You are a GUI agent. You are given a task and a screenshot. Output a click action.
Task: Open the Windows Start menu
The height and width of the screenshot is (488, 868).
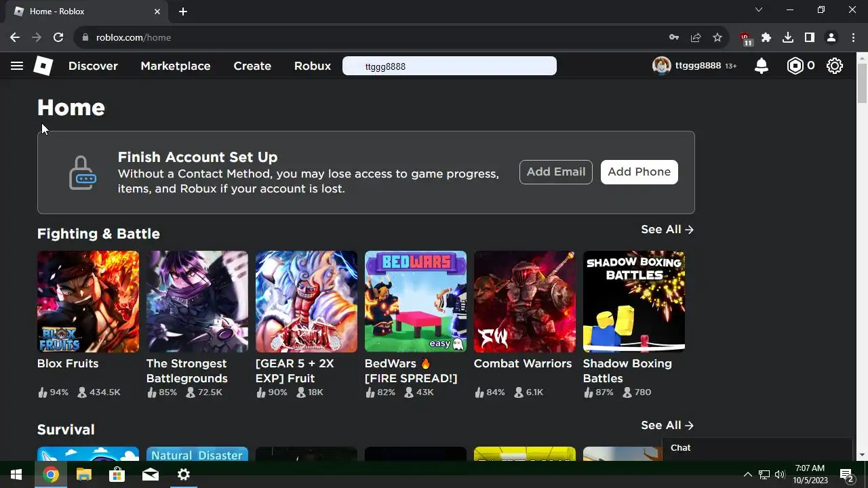click(x=16, y=474)
